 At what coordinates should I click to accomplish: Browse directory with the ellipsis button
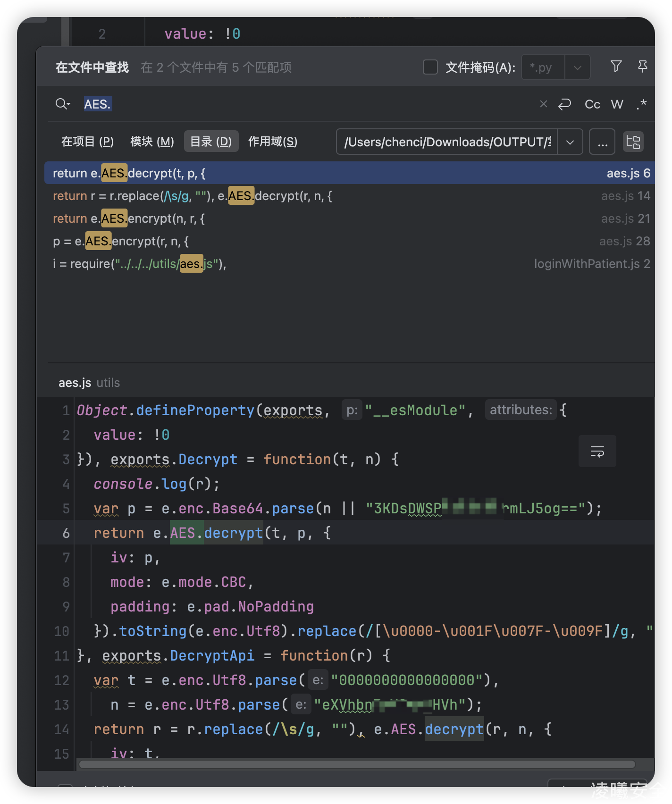point(602,142)
